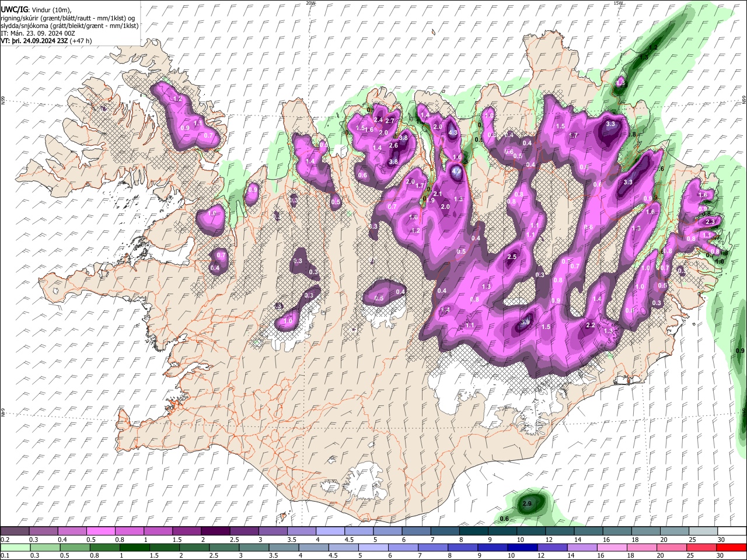
Task: Click the '25' label in the lower legend row
Action: click(x=691, y=555)
